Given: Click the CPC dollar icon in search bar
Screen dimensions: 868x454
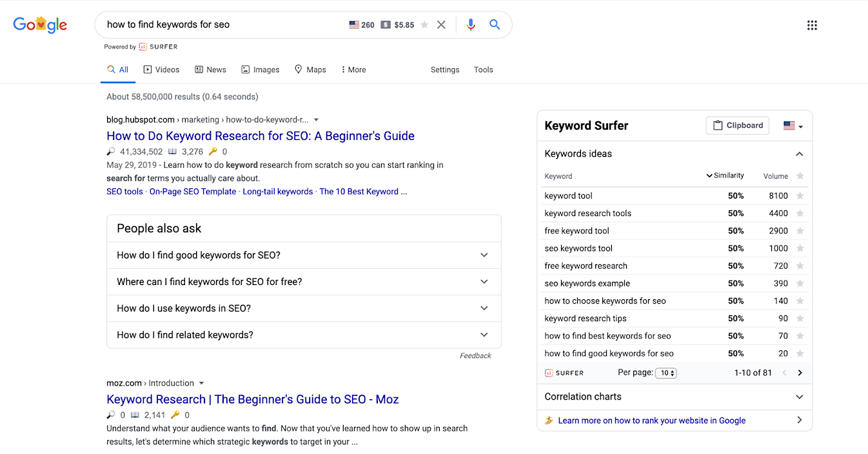Looking at the screenshot, I should [386, 25].
